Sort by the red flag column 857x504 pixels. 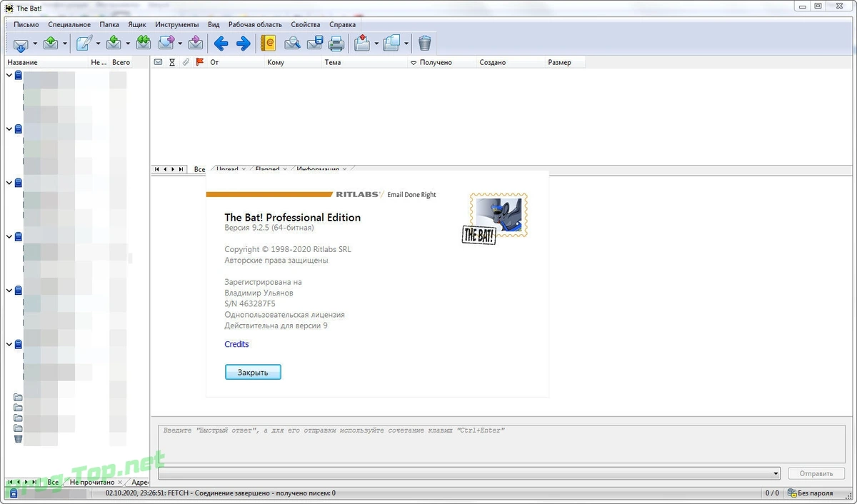pyautogui.click(x=200, y=62)
